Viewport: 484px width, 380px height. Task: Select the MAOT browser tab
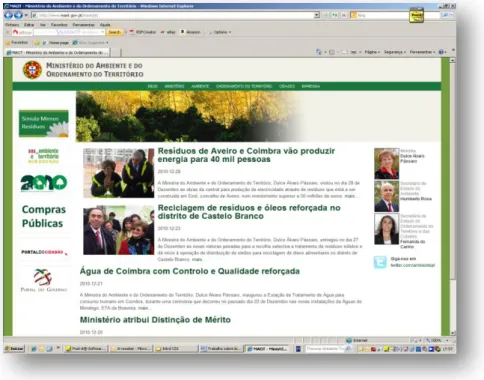tap(58, 52)
